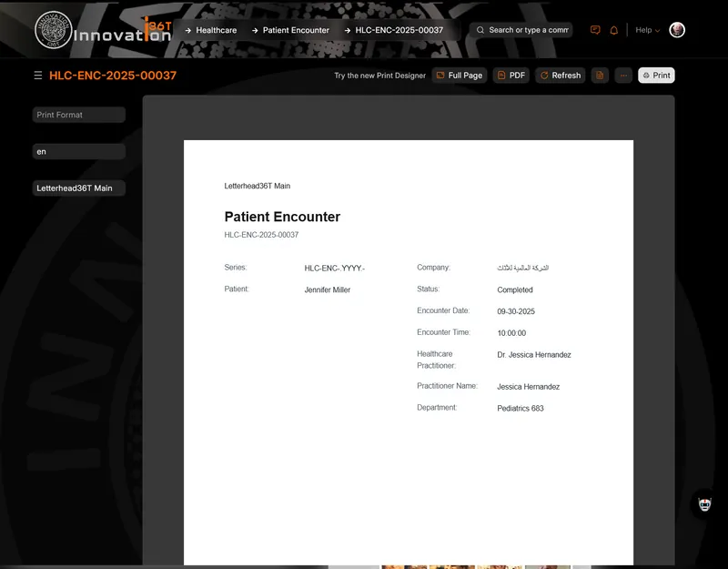Focus the search or command box

pyautogui.click(x=521, y=30)
